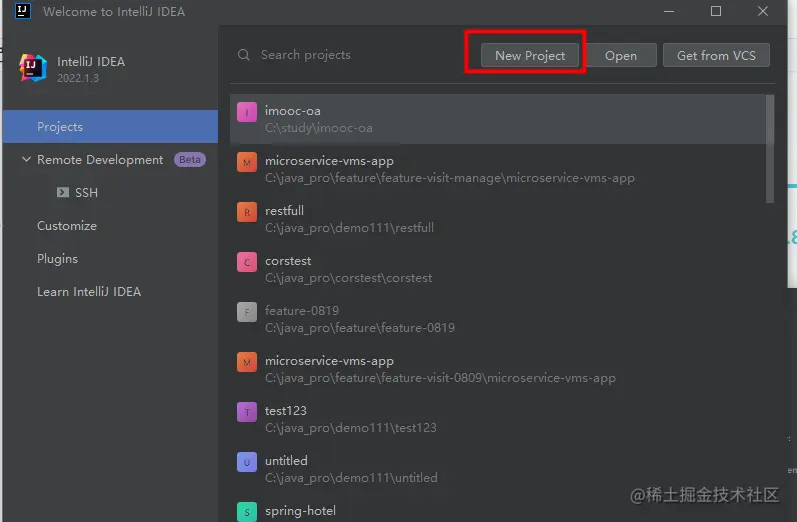Open Plugins in the sidebar

point(57,259)
